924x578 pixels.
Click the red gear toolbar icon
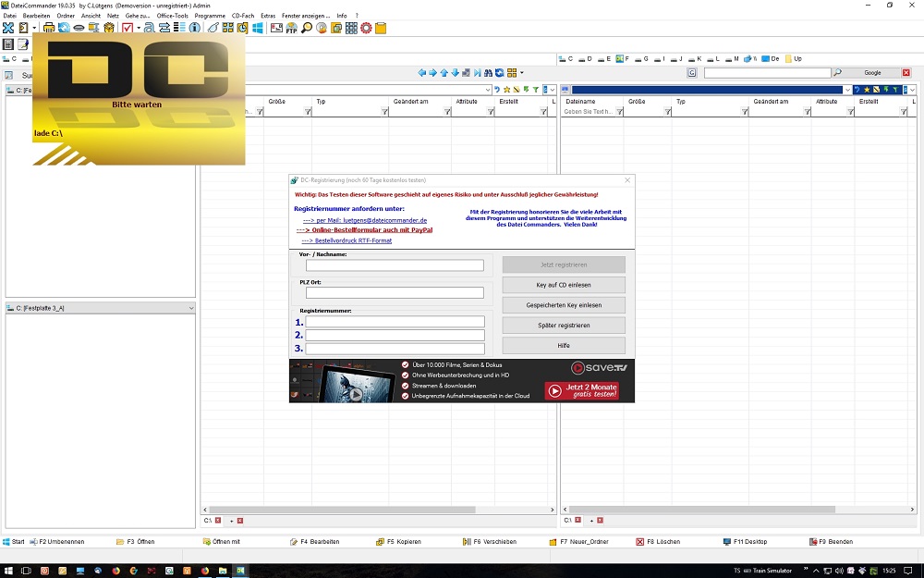[366, 28]
